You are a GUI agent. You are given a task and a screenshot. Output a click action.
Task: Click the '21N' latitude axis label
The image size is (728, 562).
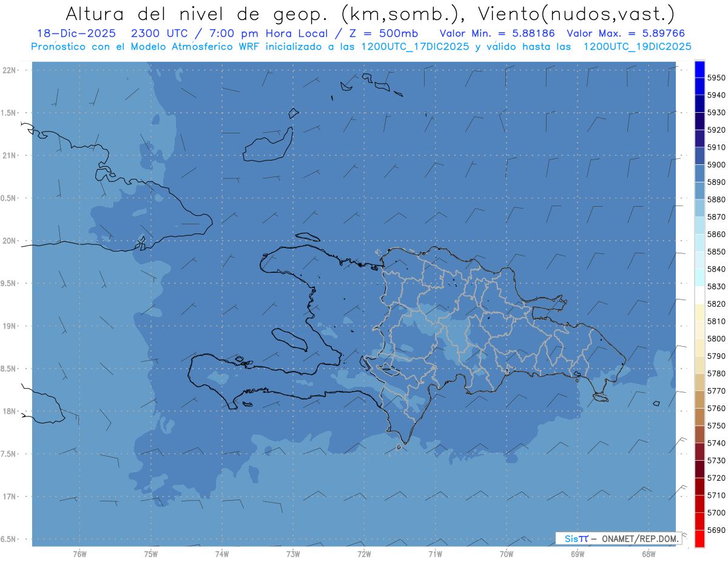click(9, 155)
